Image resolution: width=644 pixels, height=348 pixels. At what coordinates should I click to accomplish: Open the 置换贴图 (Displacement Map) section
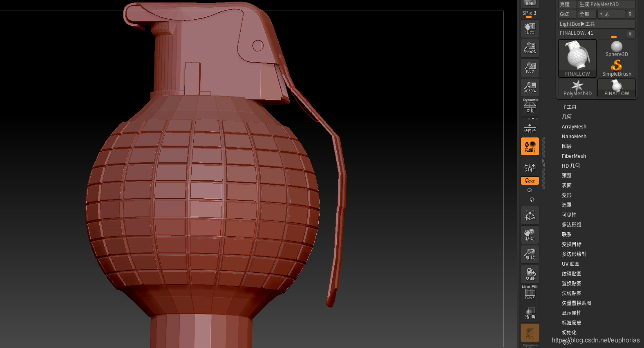(x=572, y=283)
